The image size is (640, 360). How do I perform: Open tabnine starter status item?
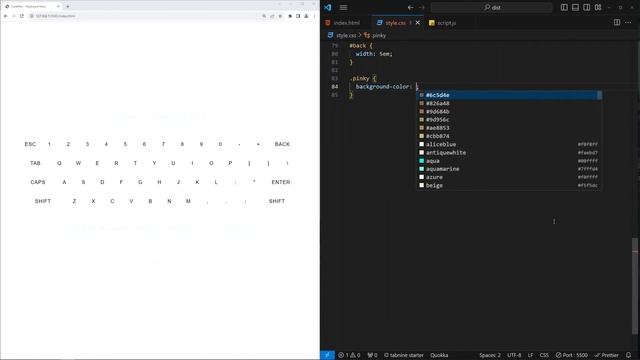click(404, 355)
